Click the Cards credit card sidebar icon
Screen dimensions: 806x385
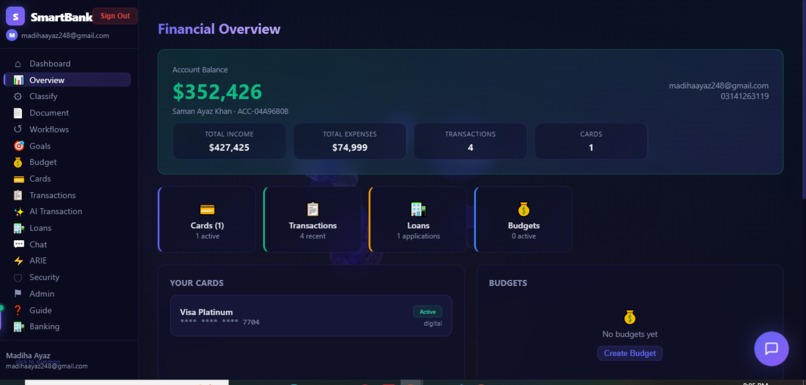click(x=19, y=179)
